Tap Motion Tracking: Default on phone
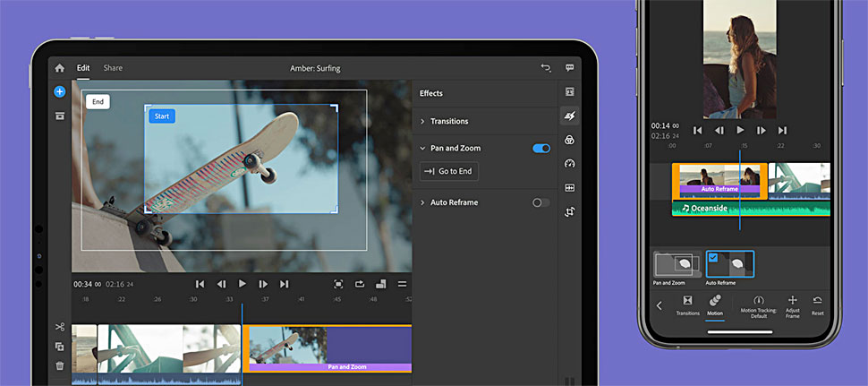The height and width of the screenshot is (386, 868). 759,306
